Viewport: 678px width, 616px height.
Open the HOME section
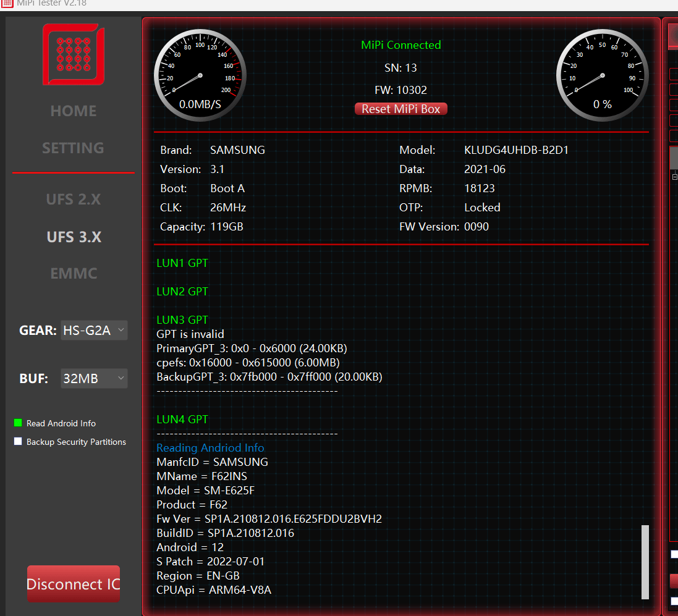pos(74,111)
